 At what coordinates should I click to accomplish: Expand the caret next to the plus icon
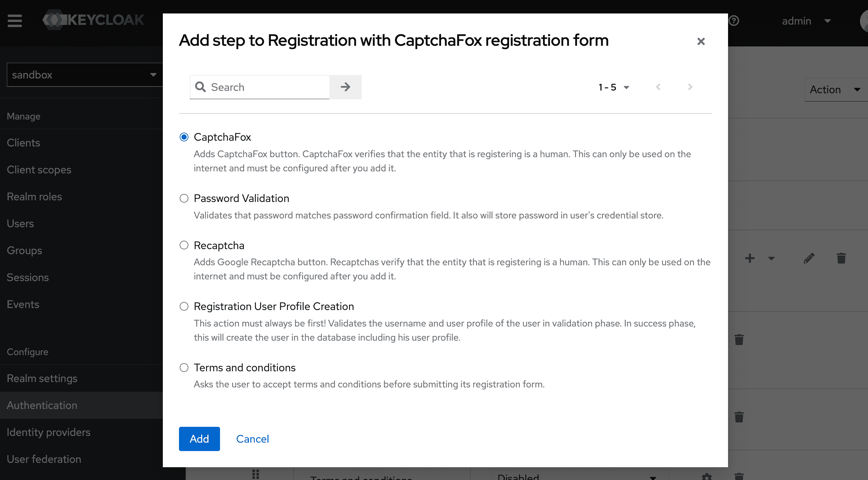click(x=771, y=259)
